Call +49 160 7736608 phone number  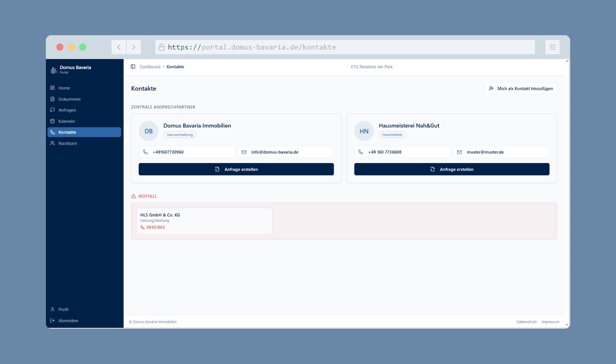click(402, 152)
